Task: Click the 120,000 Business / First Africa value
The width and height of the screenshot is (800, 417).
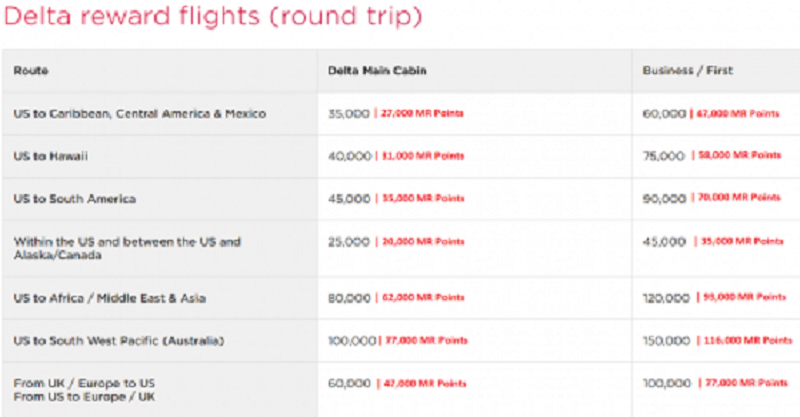Action: pyautogui.click(x=666, y=298)
